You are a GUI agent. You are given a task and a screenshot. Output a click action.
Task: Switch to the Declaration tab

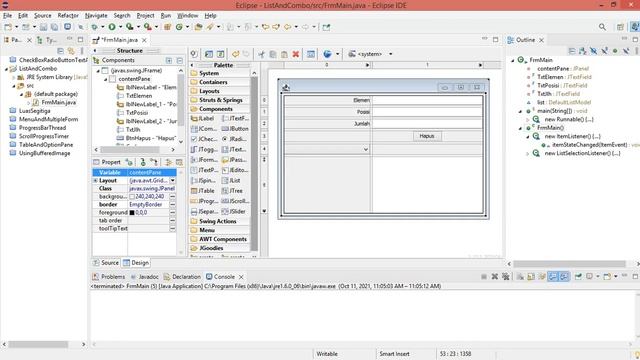[x=182, y=277]
